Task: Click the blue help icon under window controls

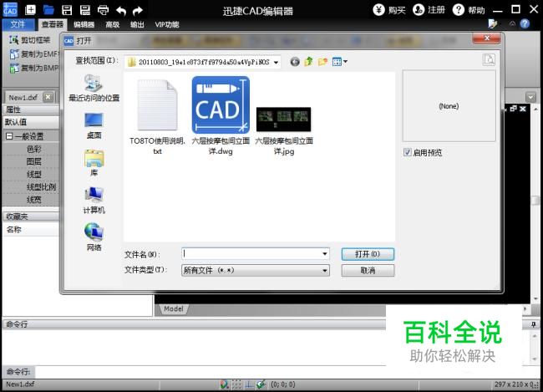Action: 525,23
